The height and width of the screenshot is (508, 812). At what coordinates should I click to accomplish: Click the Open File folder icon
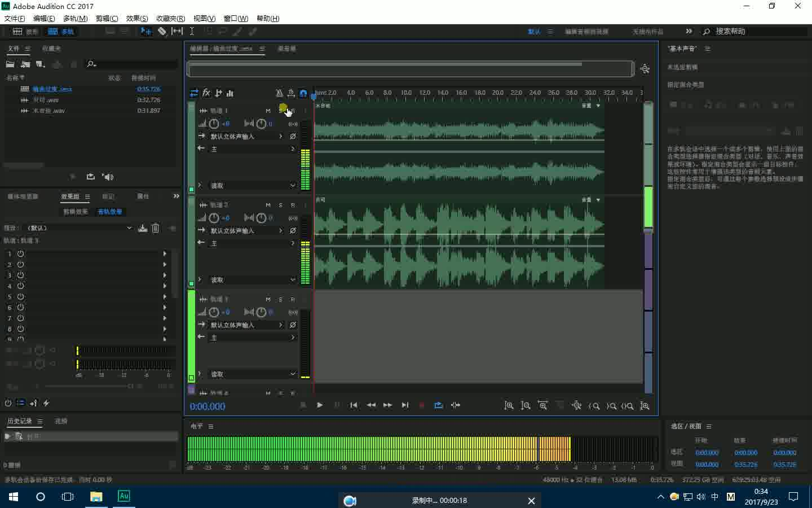click(x=10, y=64)
